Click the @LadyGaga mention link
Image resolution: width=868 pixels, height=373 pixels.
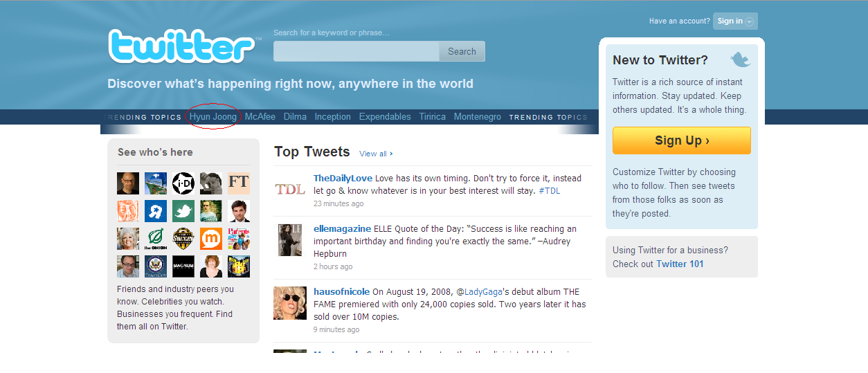coord(480,291)
